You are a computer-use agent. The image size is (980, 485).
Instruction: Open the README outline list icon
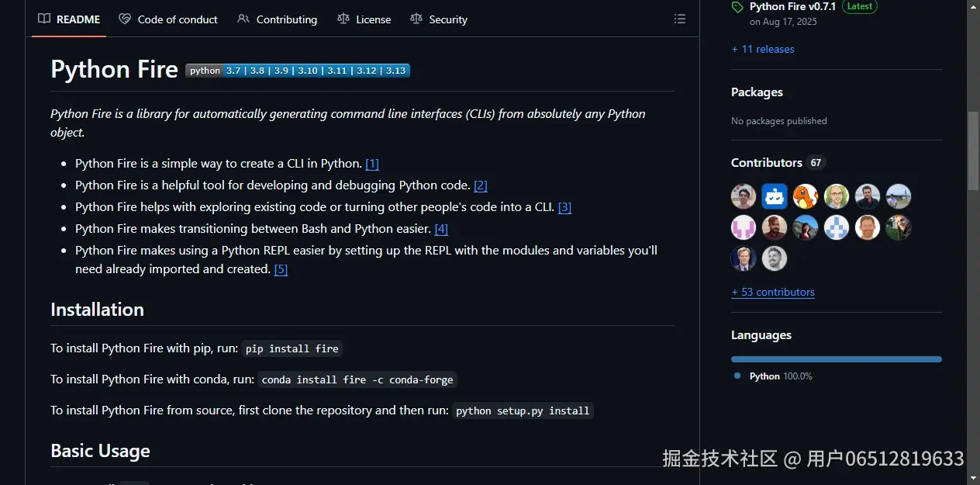[x=680, y=19]
